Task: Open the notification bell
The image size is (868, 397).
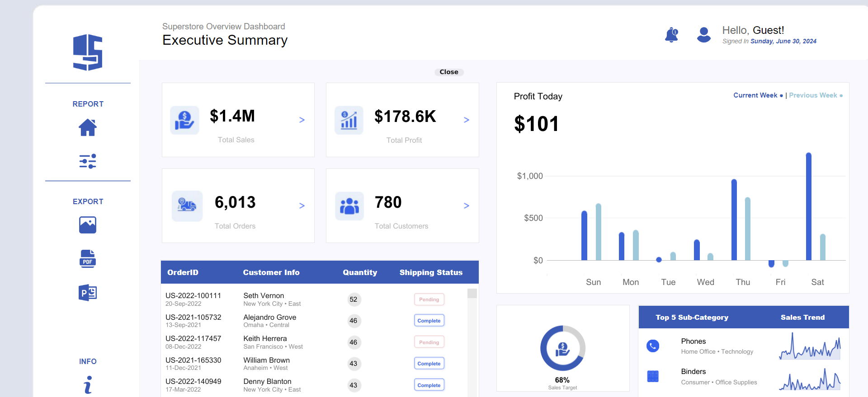Action: [672, 35]
